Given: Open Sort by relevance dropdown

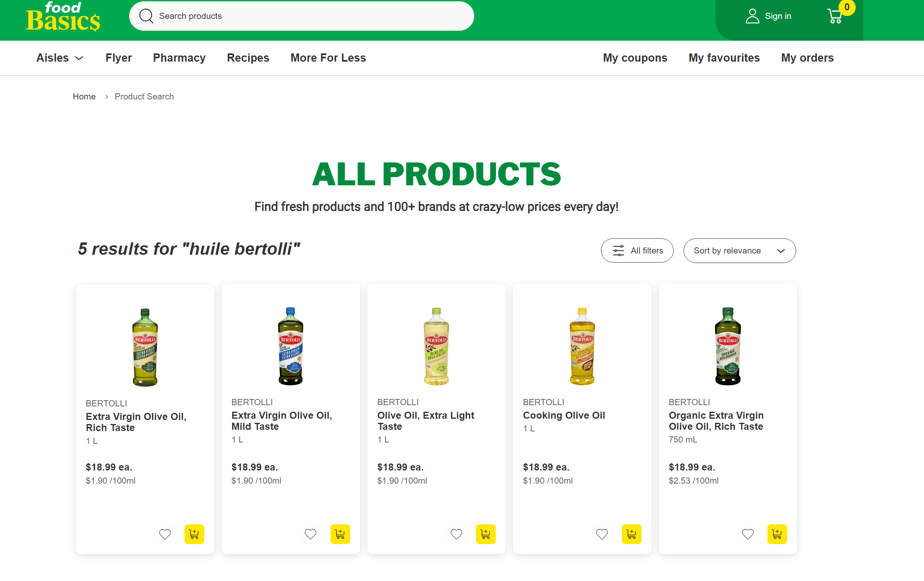Looking at the screenshot, I should (x=739, y=251).
